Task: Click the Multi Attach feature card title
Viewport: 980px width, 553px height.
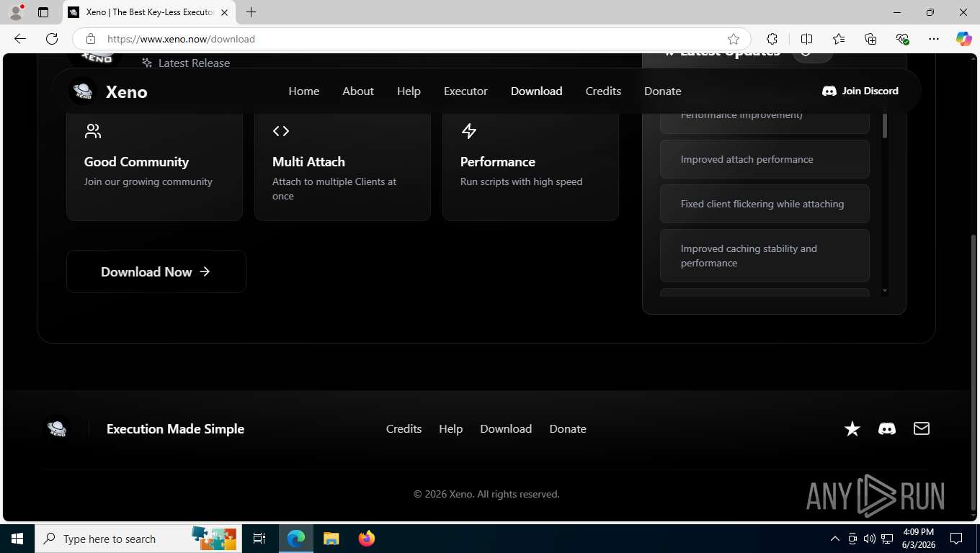Action: pos(308,162)
